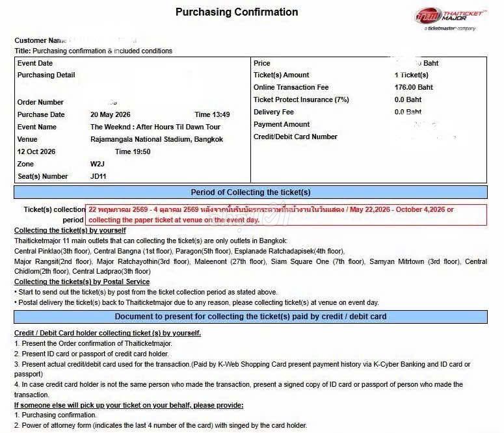Click the Credit/Debit Card Number label
504x433 pixels.
(x=295, y=137)
